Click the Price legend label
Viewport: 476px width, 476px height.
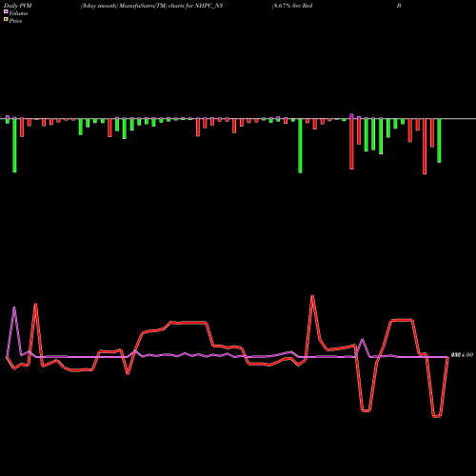(x=15, y=21)
